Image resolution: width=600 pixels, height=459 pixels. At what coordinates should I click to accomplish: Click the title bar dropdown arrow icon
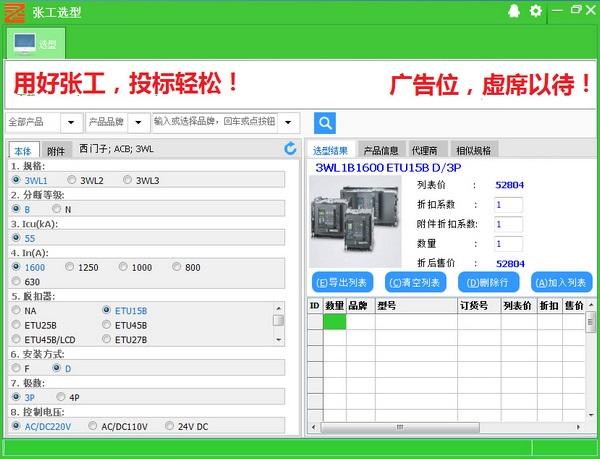click(x=555, y=11)
